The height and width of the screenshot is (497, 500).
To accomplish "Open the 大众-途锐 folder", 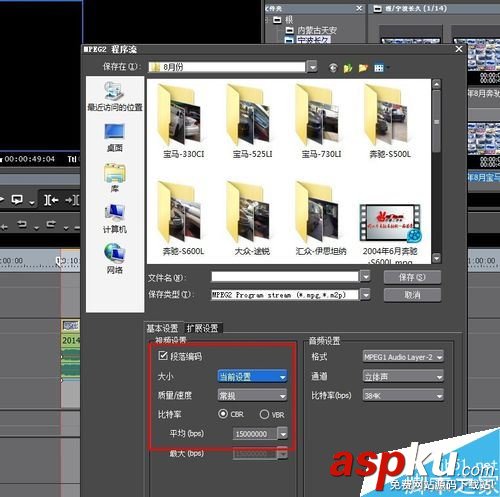I will pos(252,219).
